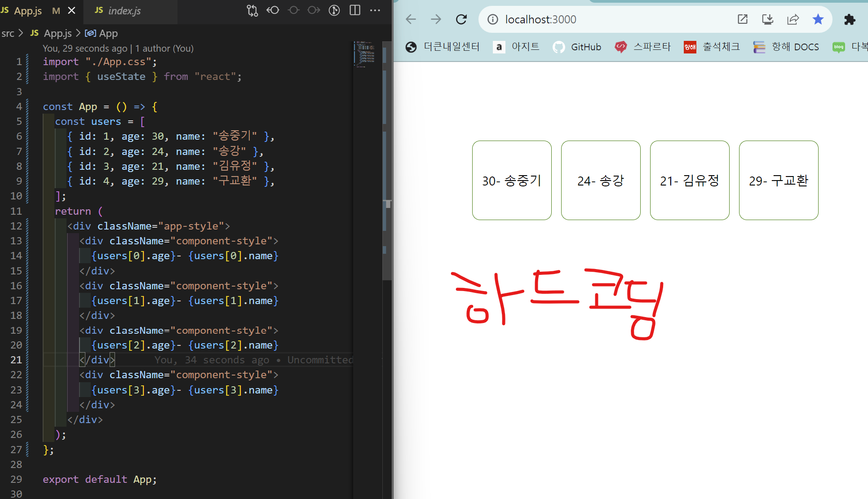Close the App.js editor tab
Image resolution: width=868 pixels, height=499 pixels.
[71, 10]
